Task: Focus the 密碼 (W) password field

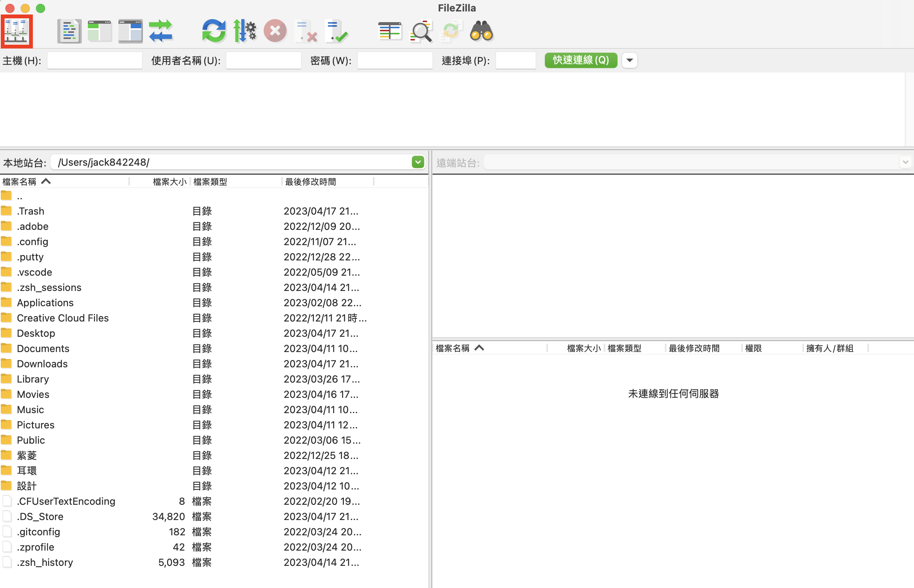Action: 395,60
